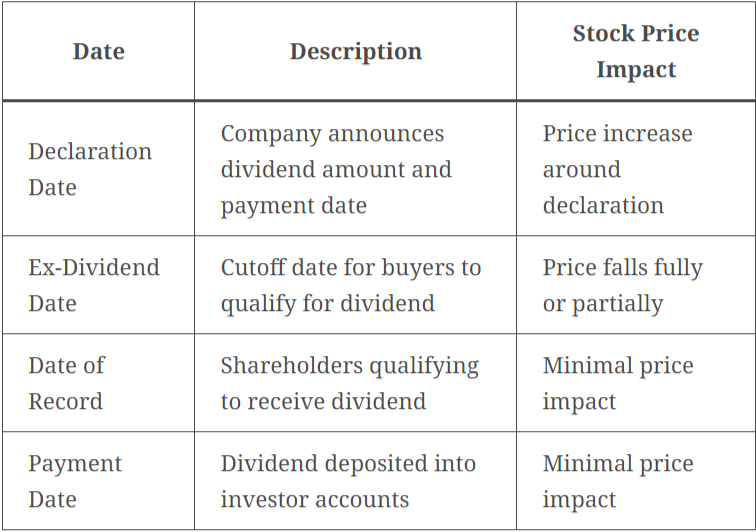Select the 'Dividend deposited into investor accounts' cell
756x532 pixels.
click(347, 481)
